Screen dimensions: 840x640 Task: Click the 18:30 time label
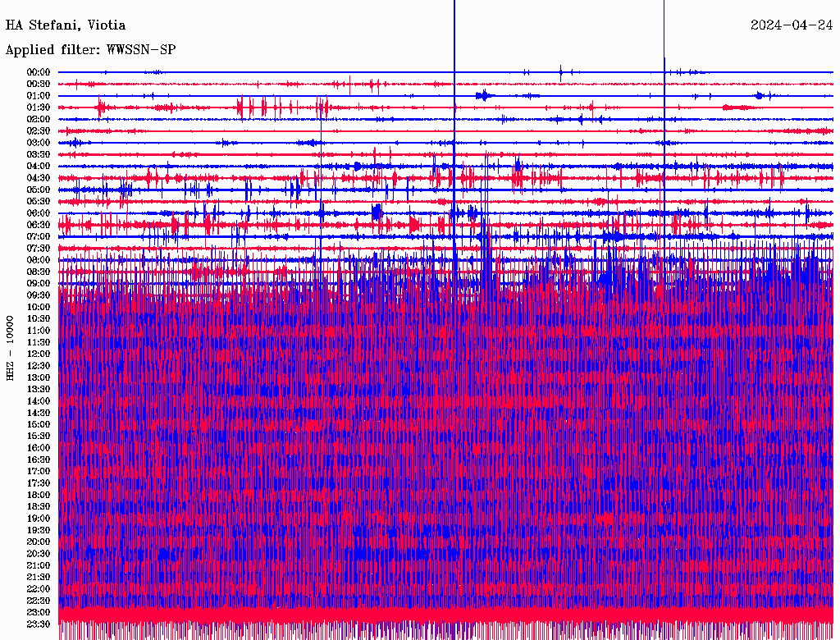pos(39,506)
